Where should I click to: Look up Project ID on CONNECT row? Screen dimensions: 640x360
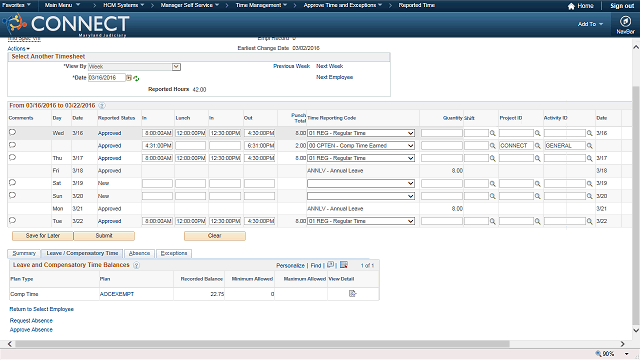click(x=538, y=146)
